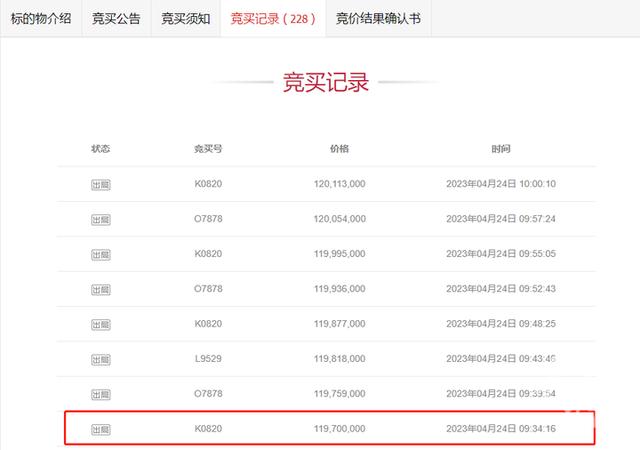Switch to the 标的物介绍 tab
The image size is (640, 450).
click(39, 18)
